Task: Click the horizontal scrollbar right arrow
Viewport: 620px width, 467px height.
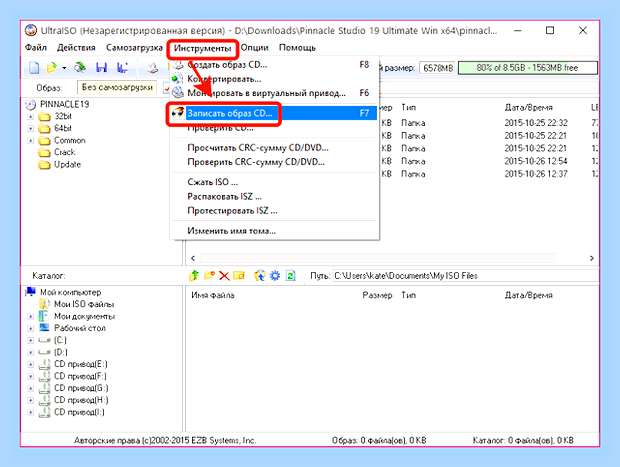Action: 592,258
